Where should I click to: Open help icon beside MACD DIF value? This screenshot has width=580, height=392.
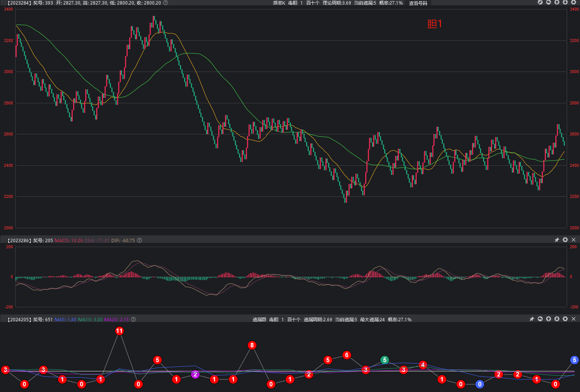[x=139, y=240]
